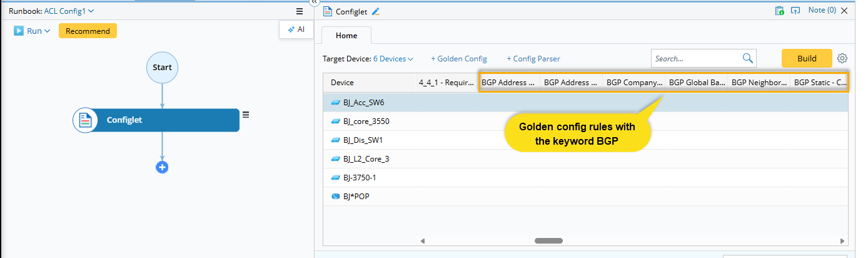Click the device icon beside BJ_Acc_SW6
Viewport: 868px width, 258px height.
coord(335,102)
